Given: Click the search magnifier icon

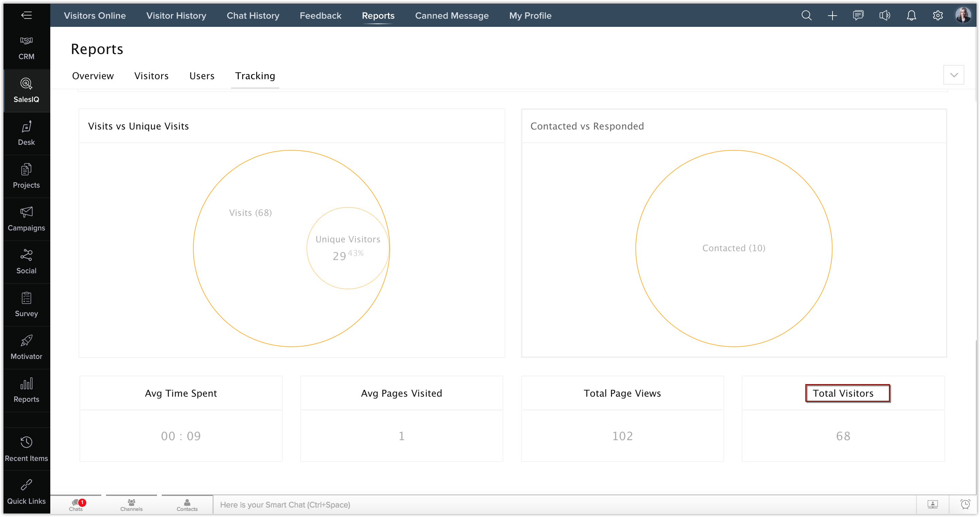Looking at the screenshot, I should click(x=806, y=16).
